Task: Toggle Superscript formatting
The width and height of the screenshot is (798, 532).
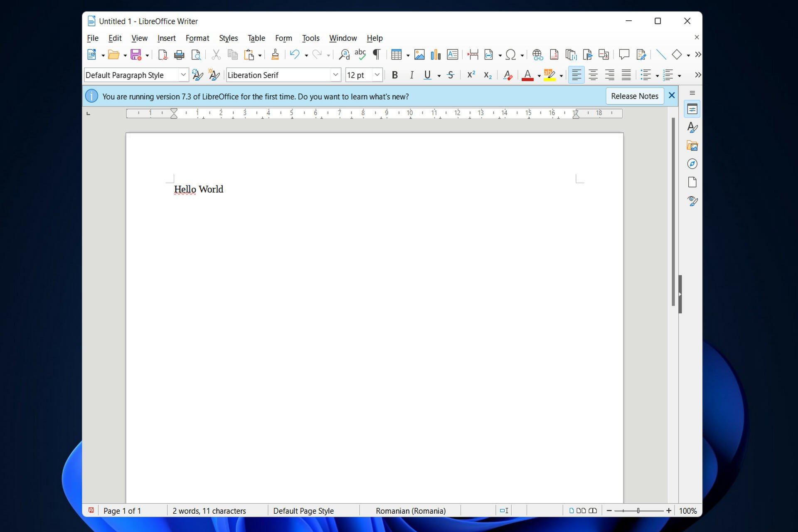Action: 471,75
